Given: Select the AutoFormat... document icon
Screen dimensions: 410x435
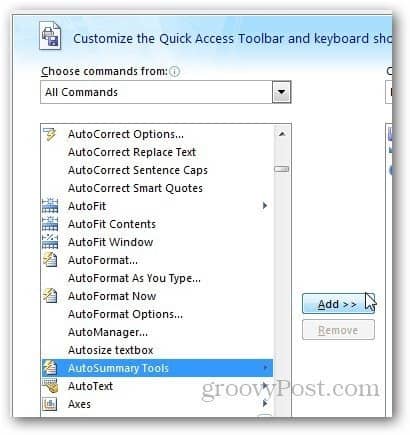Looking at the screenshot, I should [x=50, y=260].
